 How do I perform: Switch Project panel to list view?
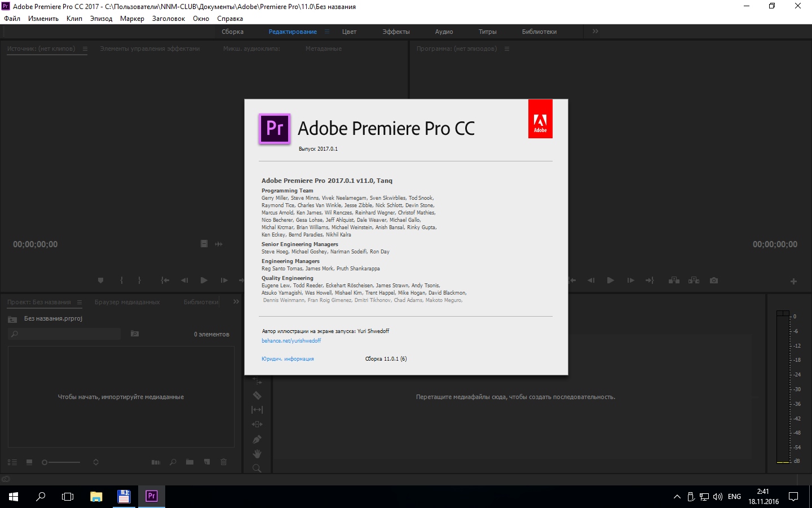pos(12,462)
